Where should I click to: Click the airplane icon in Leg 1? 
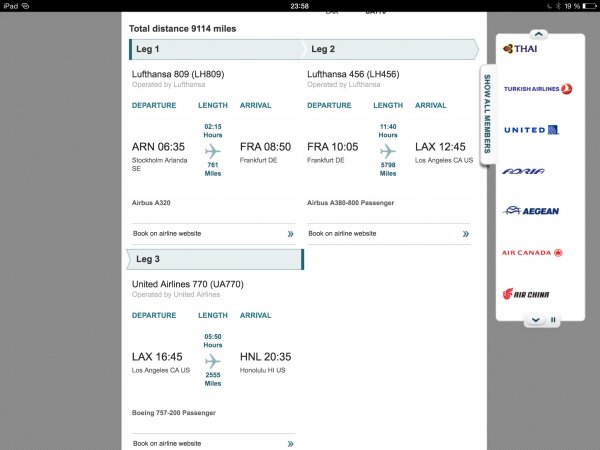click(x=212, y=151)
